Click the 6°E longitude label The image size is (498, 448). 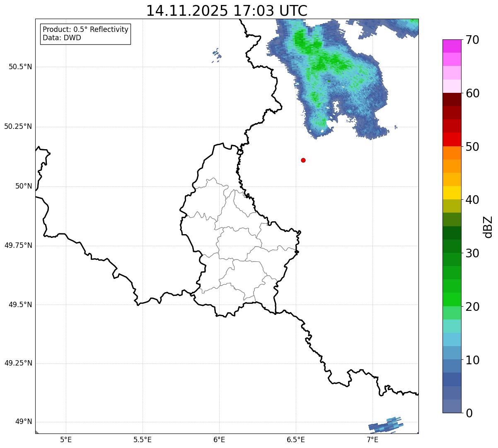[x=219, y=439]
